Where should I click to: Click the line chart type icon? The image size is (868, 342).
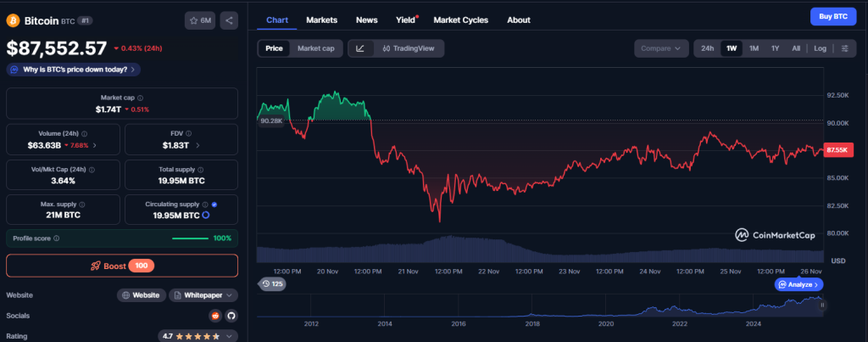pos(360,48)
